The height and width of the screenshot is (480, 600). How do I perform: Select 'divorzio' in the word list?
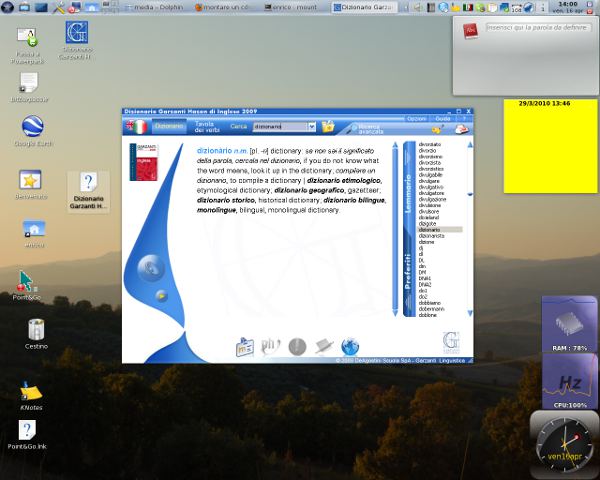pos(427,150)
